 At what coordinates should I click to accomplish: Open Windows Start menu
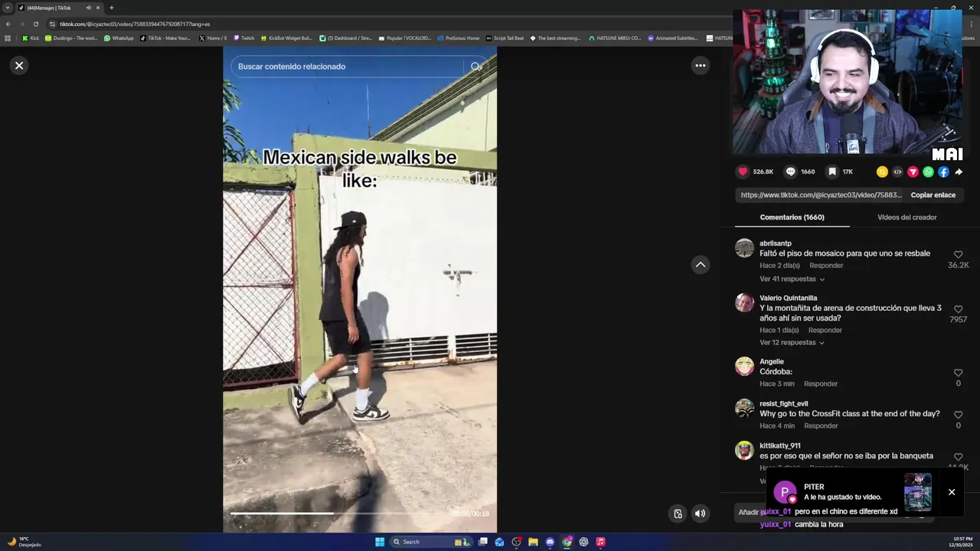pyautogui.click(x=380, y=542)
